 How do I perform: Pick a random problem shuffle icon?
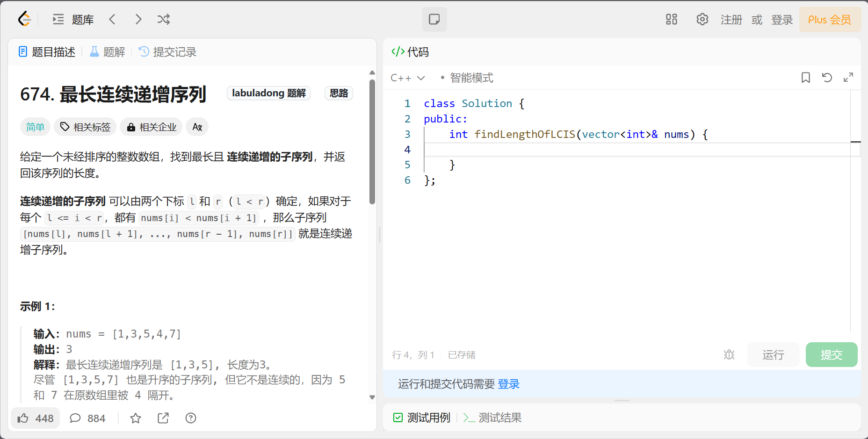click(164, 19)
